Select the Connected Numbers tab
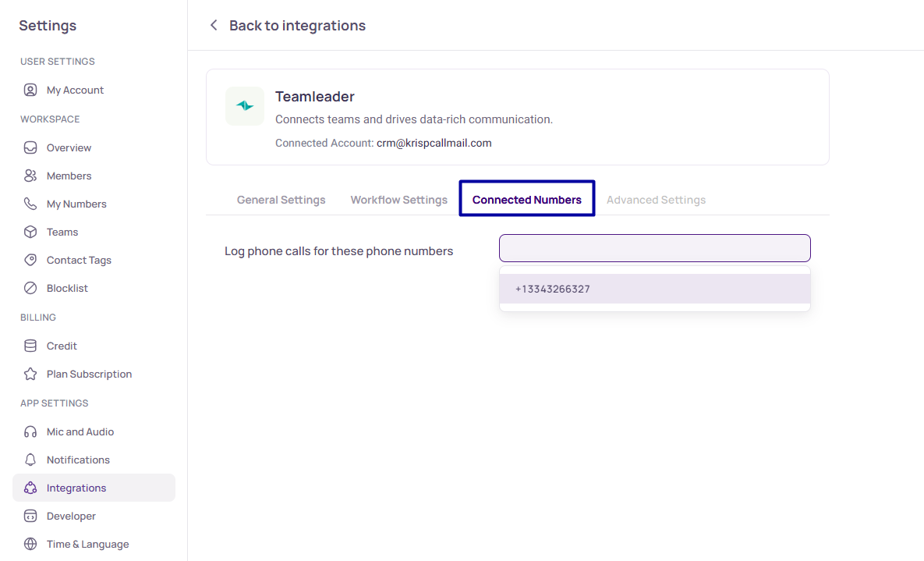 click(527, 200)
